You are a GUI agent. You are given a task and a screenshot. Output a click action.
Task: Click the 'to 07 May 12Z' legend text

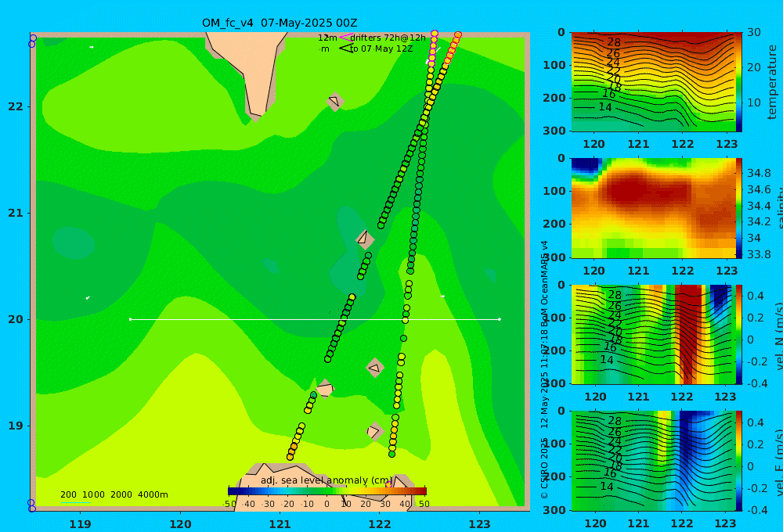381,49
